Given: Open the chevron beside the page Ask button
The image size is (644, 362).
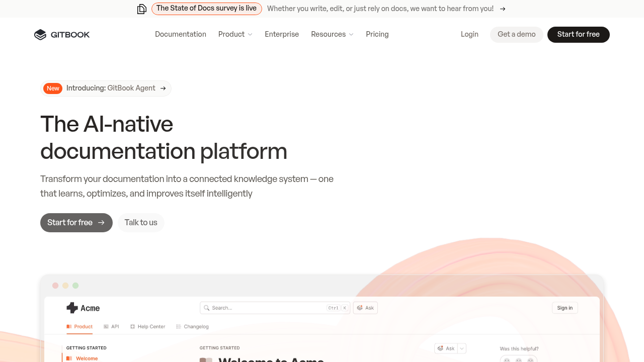Looking at the screenshot, I should coord(462,348).
